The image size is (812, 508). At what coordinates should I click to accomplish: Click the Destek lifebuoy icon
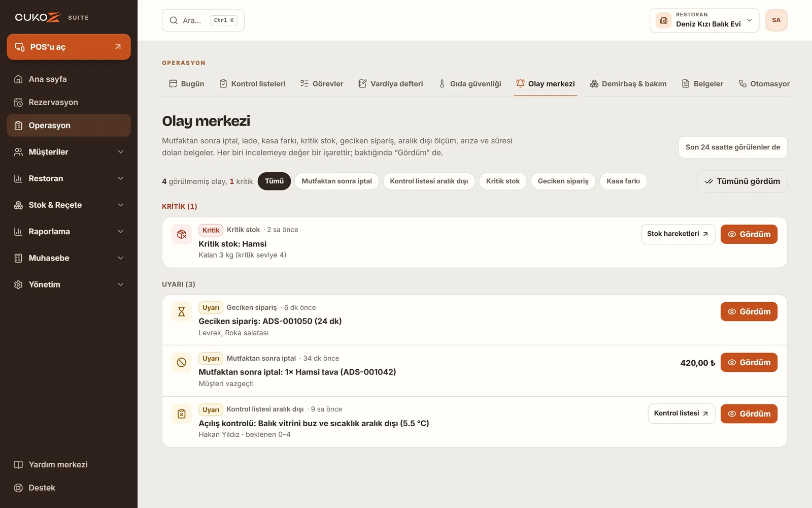(18, 488)
